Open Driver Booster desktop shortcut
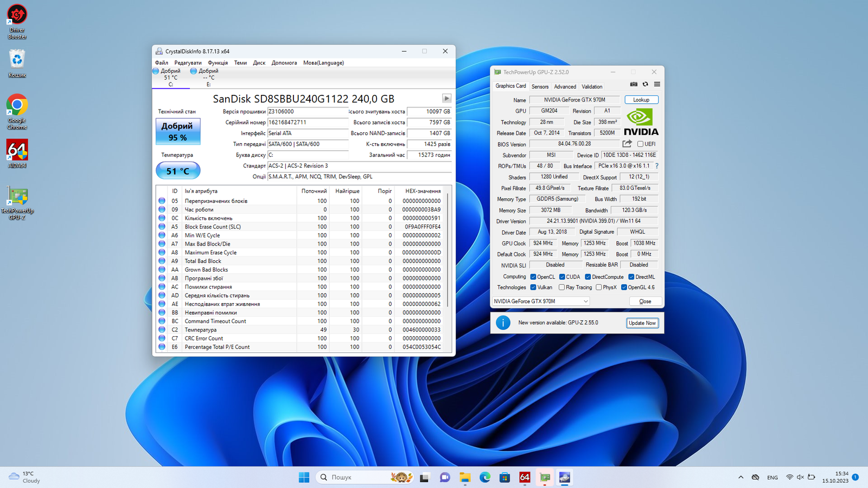Image resolution: width=868 pixels, height=488 pixels. (x=17, y=22)
